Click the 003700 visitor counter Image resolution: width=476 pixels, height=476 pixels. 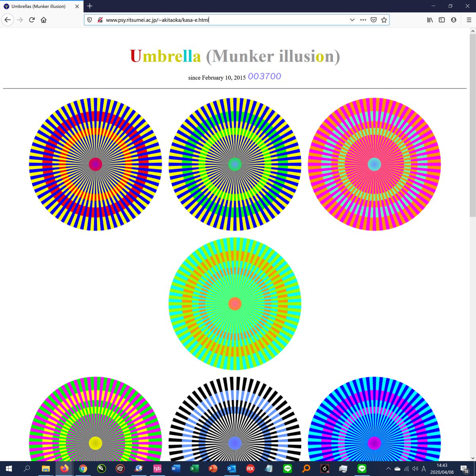click(265, 76)
